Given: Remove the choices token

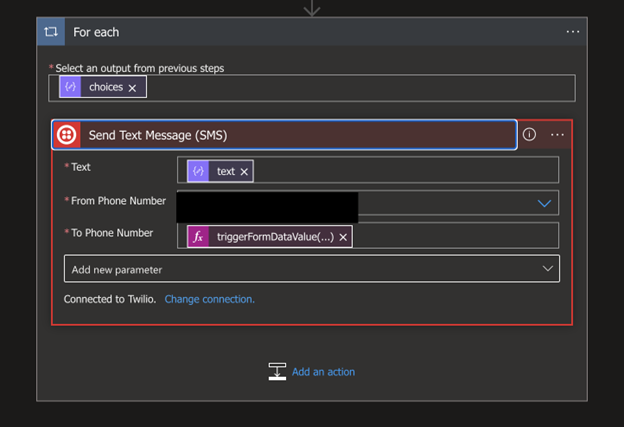Looking at the screenshot, I should 132,88.
